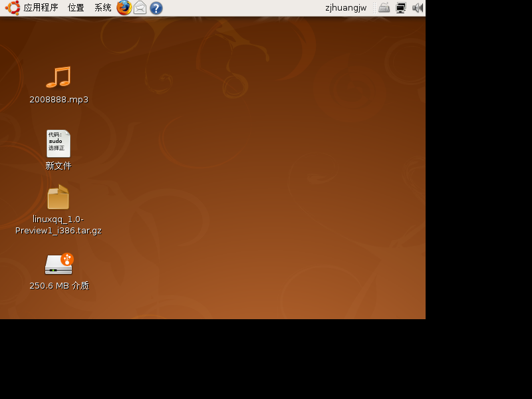The height and width of the screenshot is (399, 532).
Task: Click the Ubuntu logo icon
Action: pyautogui.click(x=13, y=7)
